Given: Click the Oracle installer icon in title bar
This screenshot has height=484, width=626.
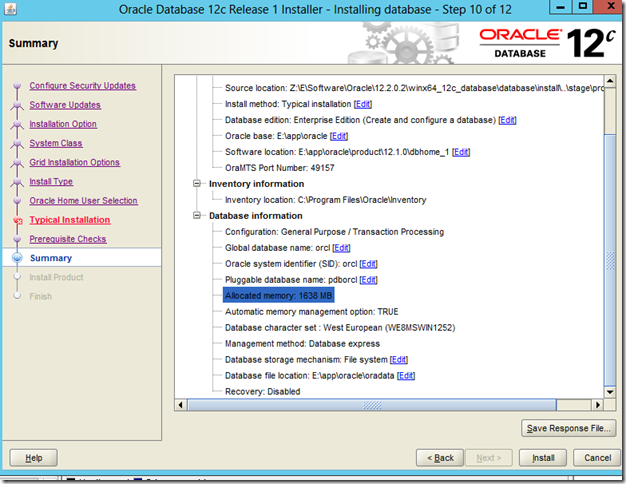Looking at the screenshot, I should click(x=12, y=12).
